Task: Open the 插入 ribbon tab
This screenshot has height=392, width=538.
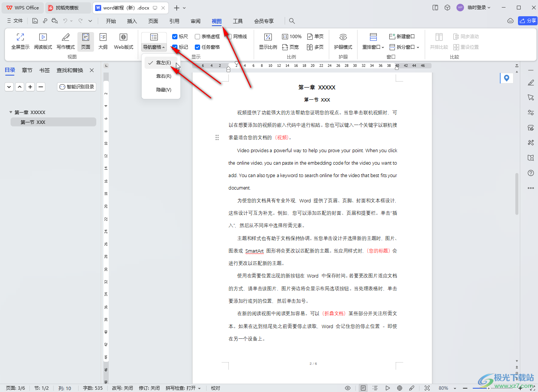Action: click(132, 21)
